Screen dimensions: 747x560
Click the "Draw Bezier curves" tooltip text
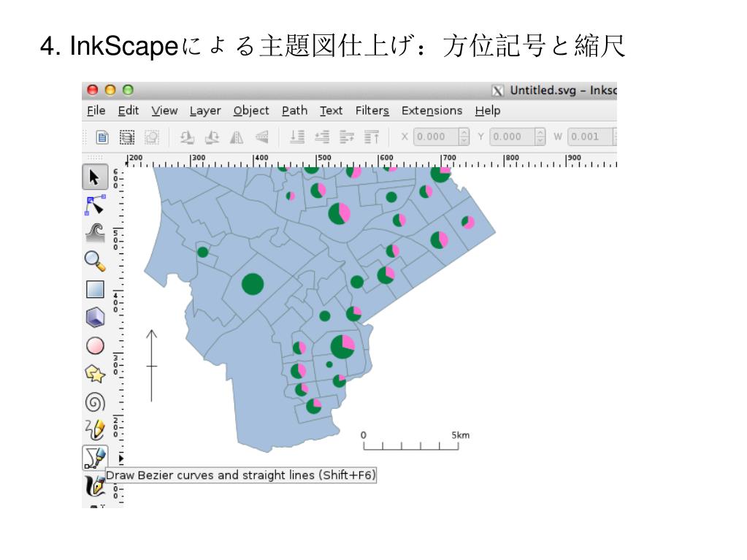click(240, 475)
